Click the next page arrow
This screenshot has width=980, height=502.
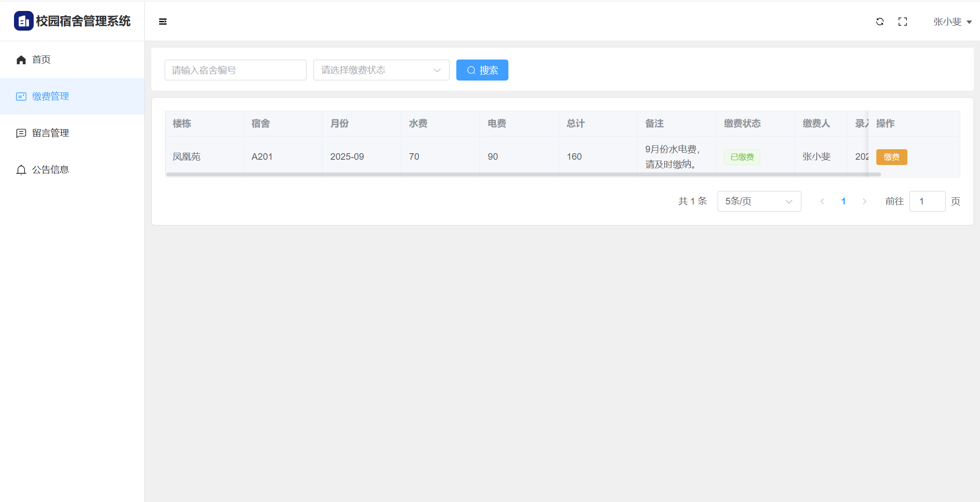(864, 201)
